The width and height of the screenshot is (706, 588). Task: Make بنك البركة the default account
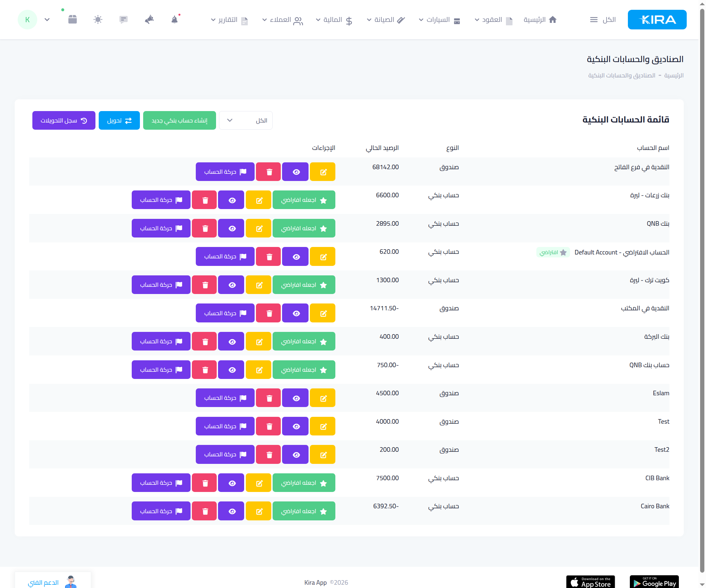pyautogui.click(x=304, y=341)
